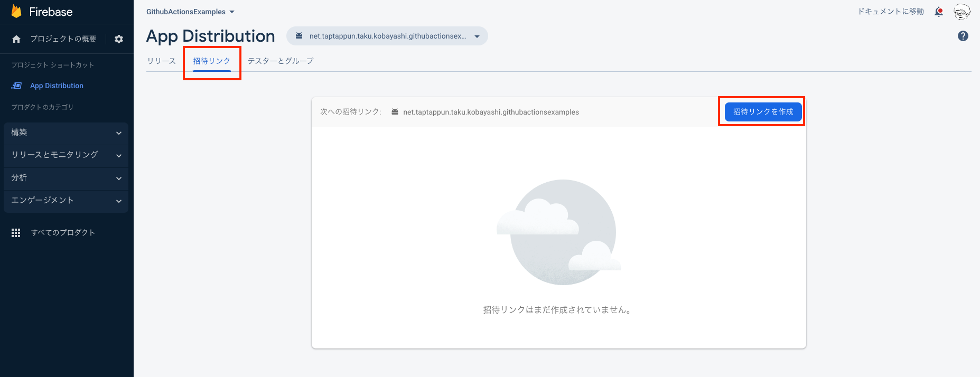Click the App Distribution sidebar icon
The image size is (980, 377).
coord(17,86)
